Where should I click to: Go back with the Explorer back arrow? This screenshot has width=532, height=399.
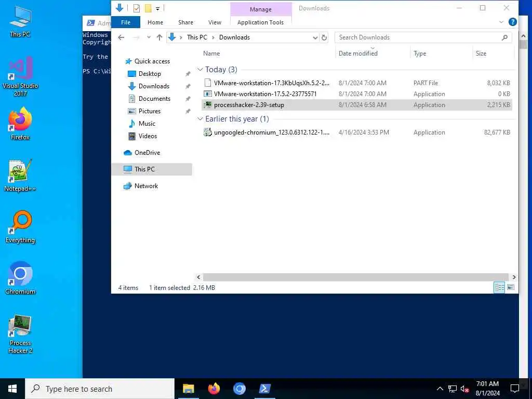(x=121, y=37)
